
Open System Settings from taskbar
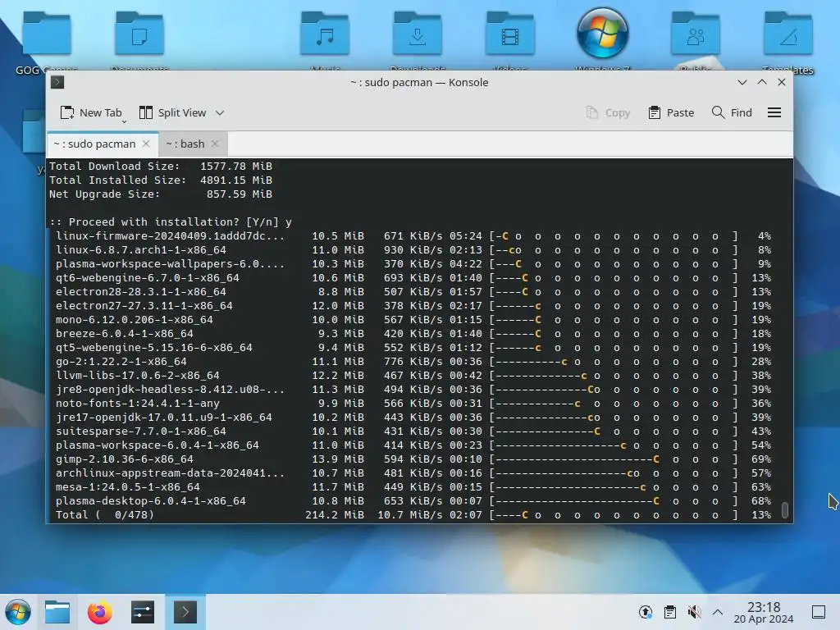tap(143, 612)
